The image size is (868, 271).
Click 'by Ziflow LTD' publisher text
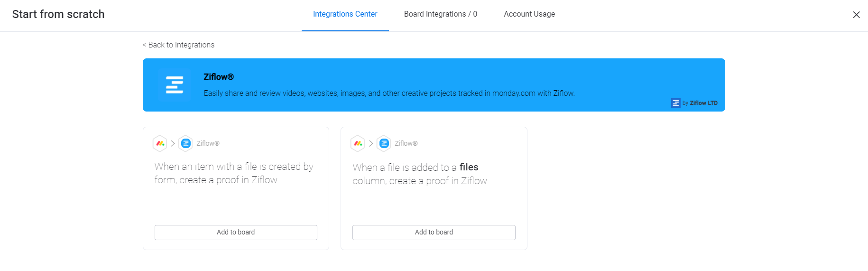(700, 103)
